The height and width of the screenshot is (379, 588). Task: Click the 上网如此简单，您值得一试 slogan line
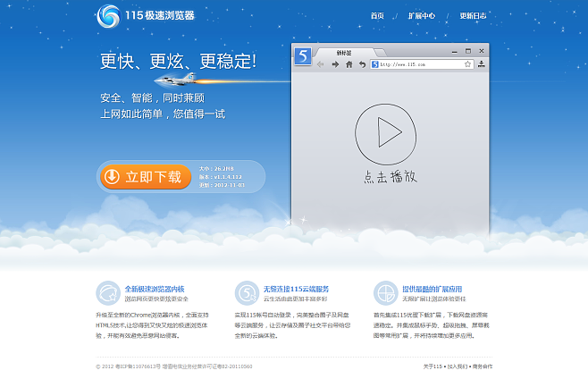(163, 114)
